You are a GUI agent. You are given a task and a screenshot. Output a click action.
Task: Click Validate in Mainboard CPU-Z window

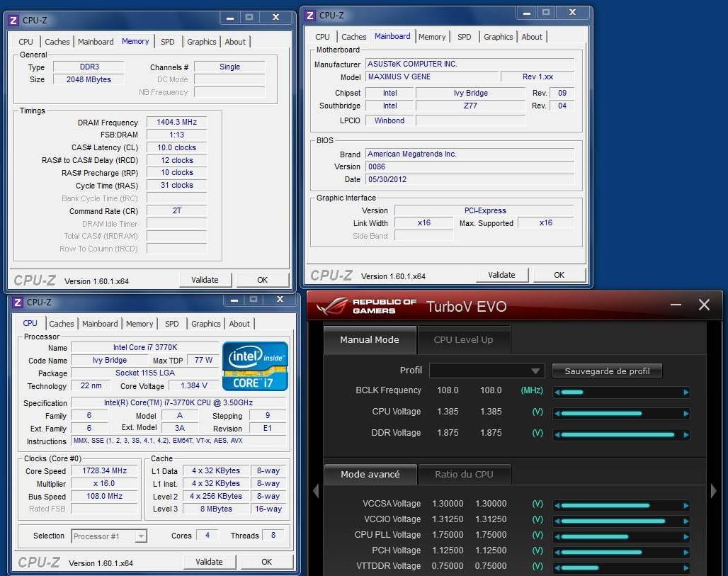(x=501, y=275)
